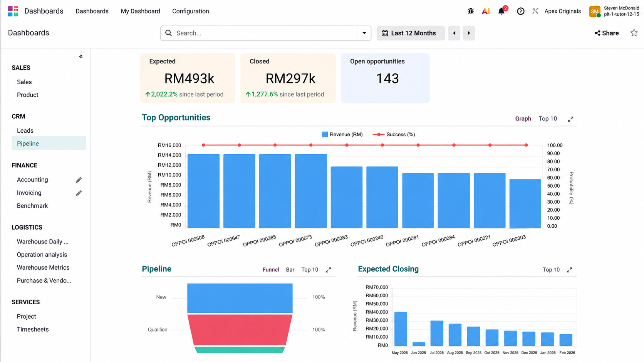Open the help question mark icon
This screenshot has width=644, height=362.
pos(520,11)
